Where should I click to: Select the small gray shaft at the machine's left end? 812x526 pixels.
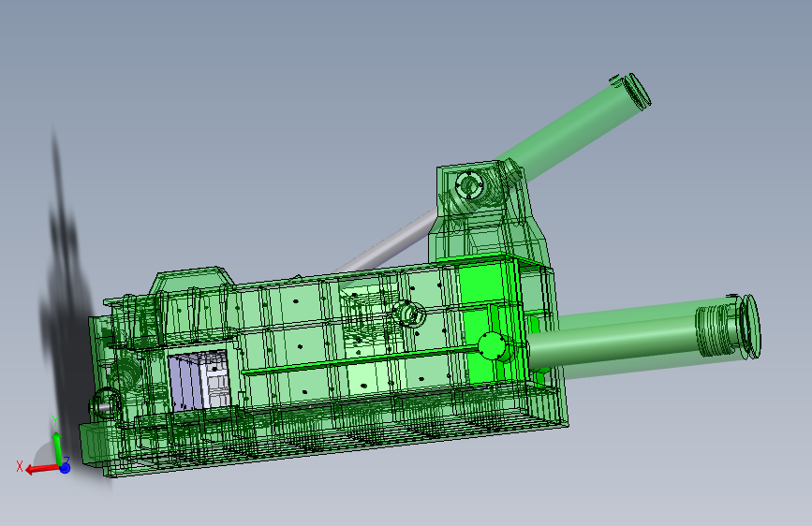tap(106, 407)
